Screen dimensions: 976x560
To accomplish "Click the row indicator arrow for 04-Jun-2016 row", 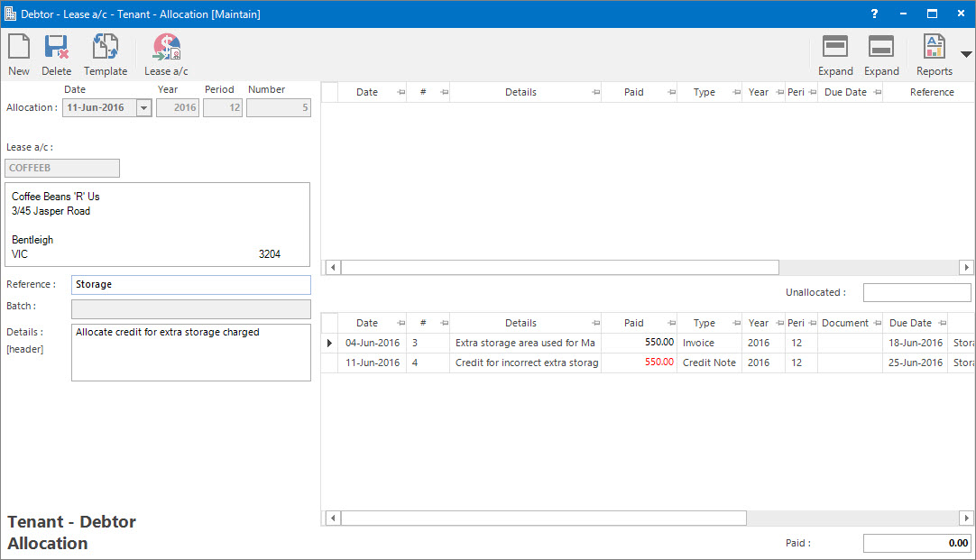I will [329, 343].
